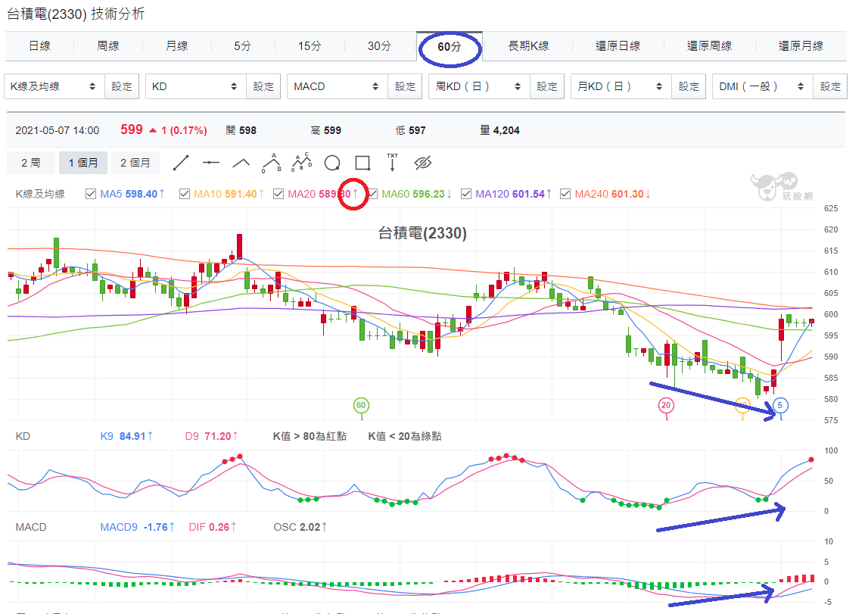The height and width of the screenshot is (614, 868).
Task: Uncheck the MA10 moving average checkbox
Action: click(185, 194)
